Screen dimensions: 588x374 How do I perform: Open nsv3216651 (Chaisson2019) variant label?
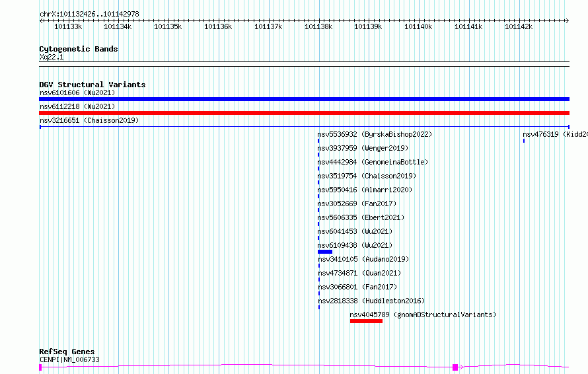pos(89,120)
